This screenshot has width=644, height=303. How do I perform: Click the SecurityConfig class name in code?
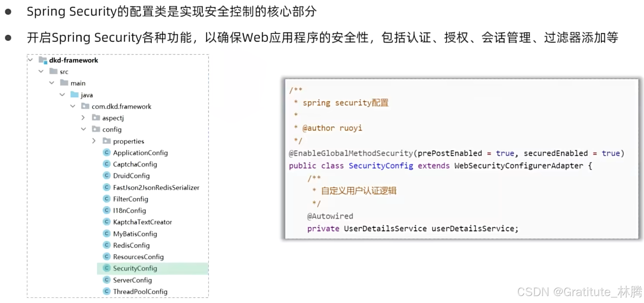[x=380, y=166]
